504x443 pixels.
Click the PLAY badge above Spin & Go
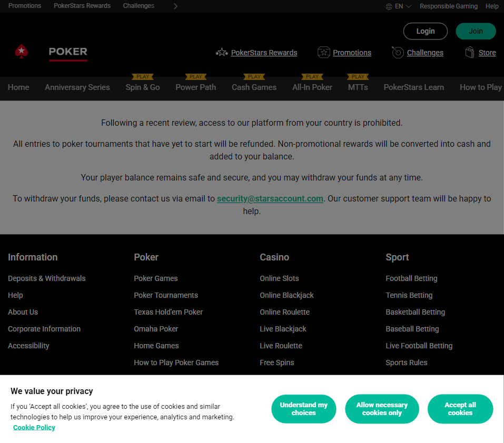click(x=143, y=76)
